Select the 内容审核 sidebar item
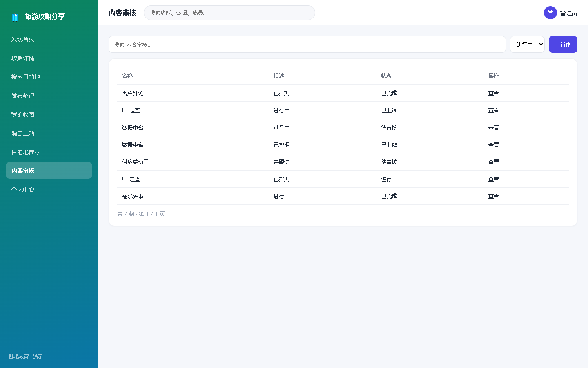Image resolution: width=588 pixels, height=368 pixels. 49,171
